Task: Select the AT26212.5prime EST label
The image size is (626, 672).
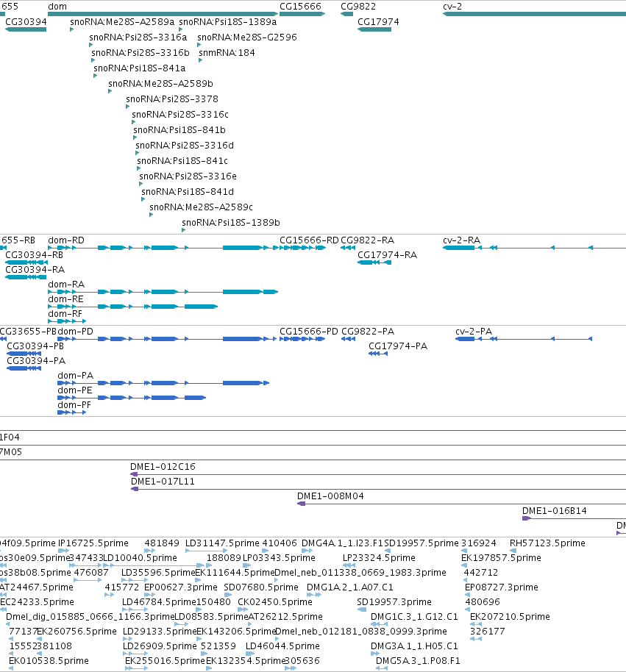Action: (x=285, y=617)
